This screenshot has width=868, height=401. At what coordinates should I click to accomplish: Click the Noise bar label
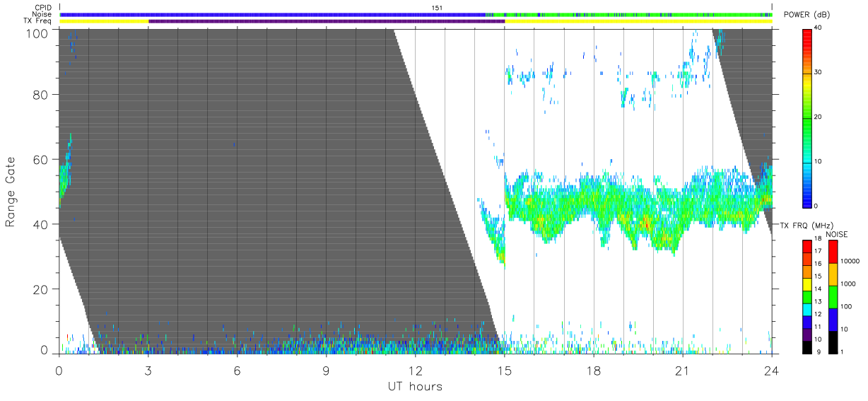pyautogui.click(x=42, y=14)
